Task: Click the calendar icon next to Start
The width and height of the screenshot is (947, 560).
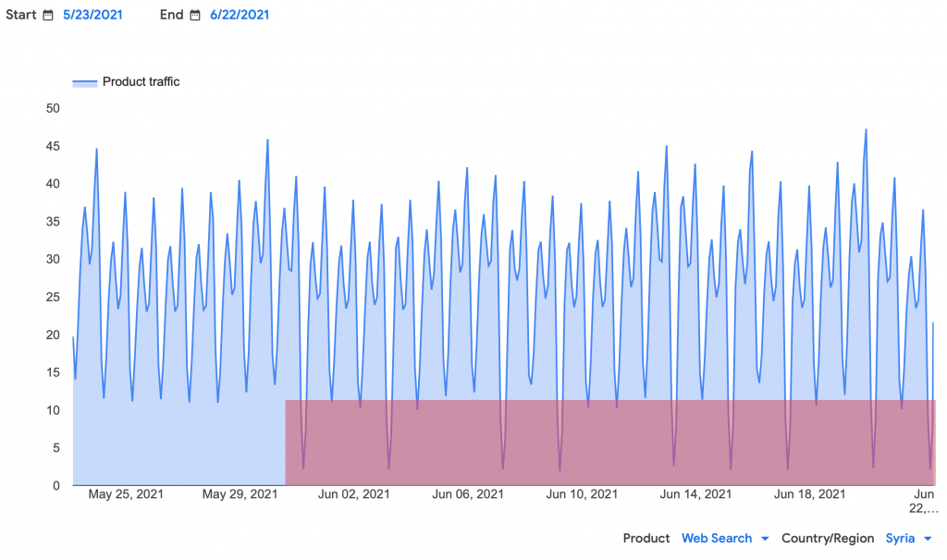Action: [48, 16]
